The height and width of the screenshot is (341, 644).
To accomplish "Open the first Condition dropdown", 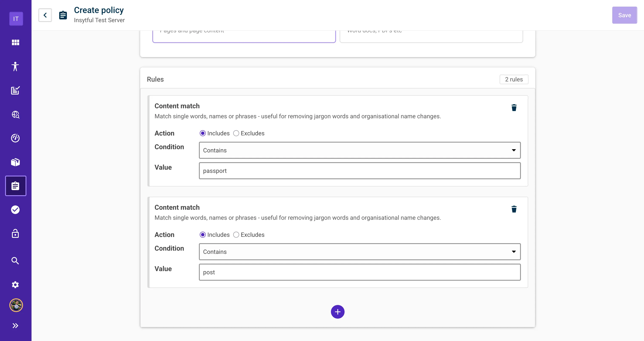I will tap(359, 150).
